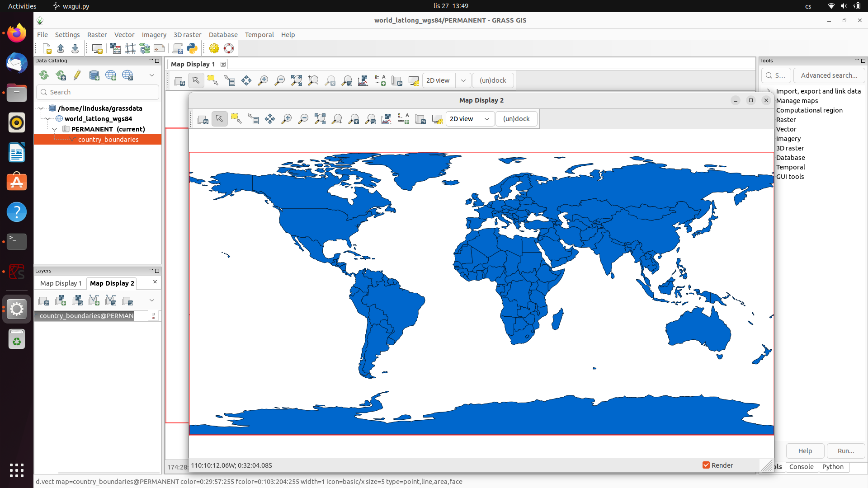The height and width of the screenshot is (488, 868).
Task: Open the Raster Map Calculator
Action: click(116, 48)
